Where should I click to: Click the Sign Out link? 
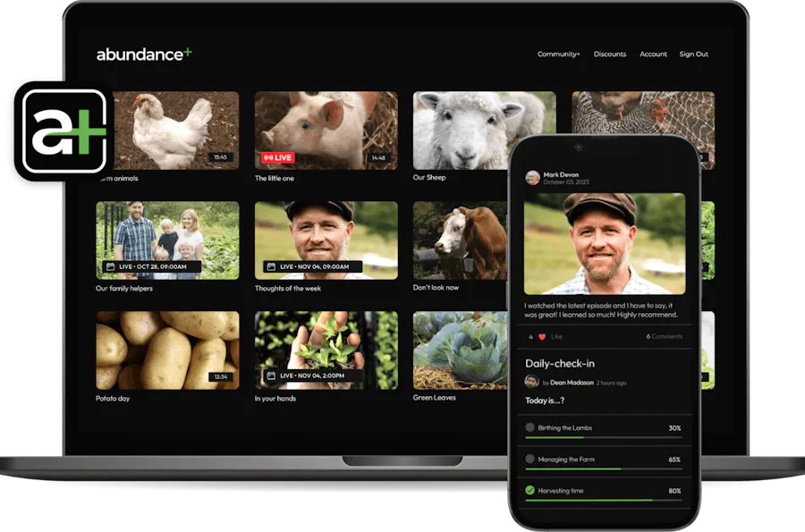(694, 54)
